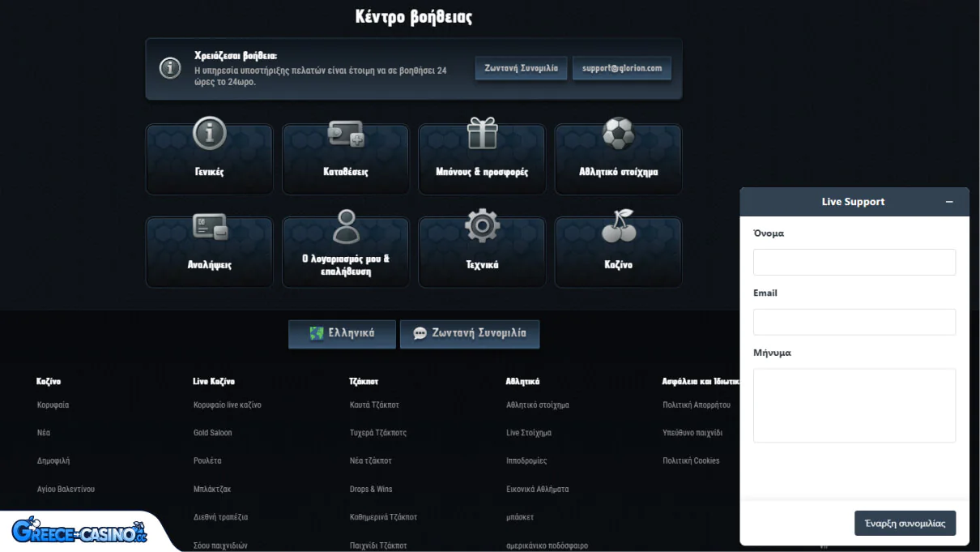This screenshot has width=980, height=552.
Task: Click the Μήνυμα message text area
Action: point(854,405)
